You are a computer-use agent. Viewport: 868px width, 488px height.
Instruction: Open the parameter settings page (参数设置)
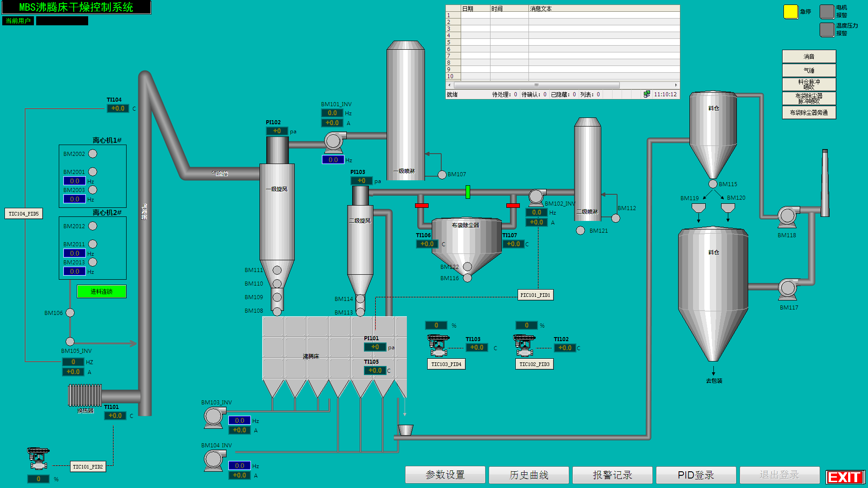(x=445, y=475)
